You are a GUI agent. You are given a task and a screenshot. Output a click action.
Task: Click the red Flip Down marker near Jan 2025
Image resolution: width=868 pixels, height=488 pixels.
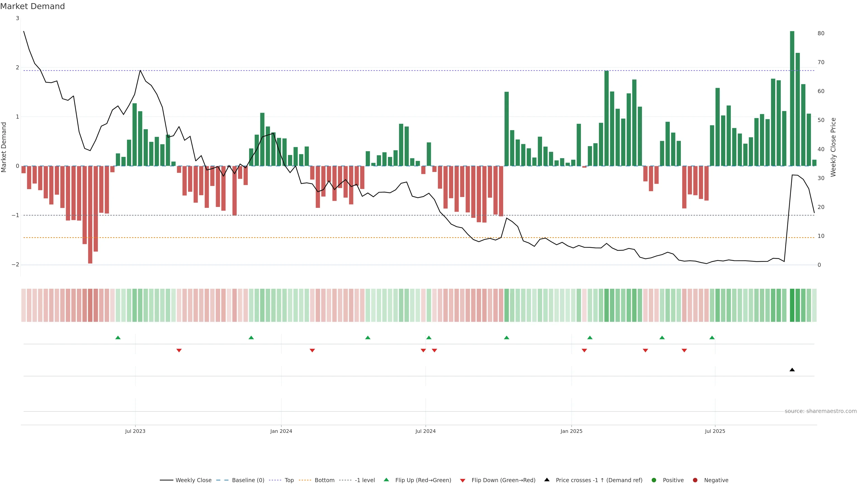pyautogui.click(x=584, y=351)
